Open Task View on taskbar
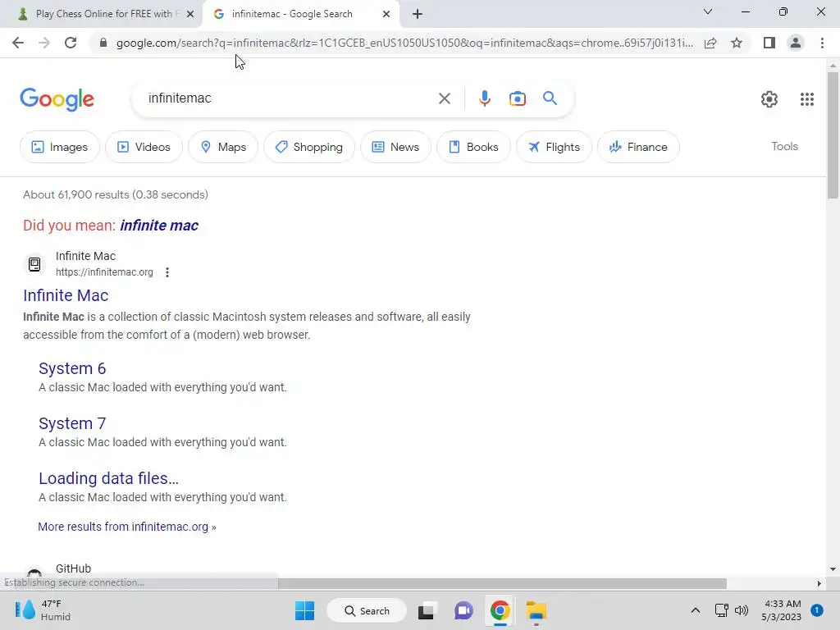This screenshot has width=840, height=630. (426, 610)
